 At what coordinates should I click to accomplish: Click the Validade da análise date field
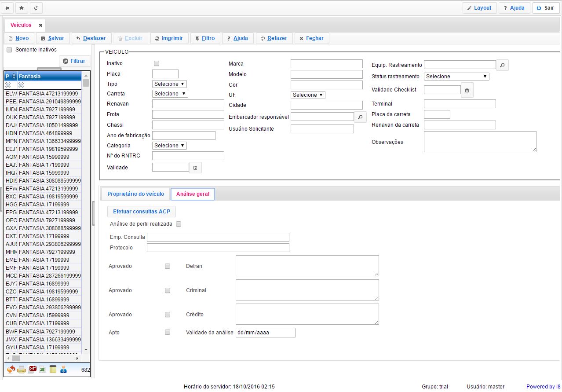point(266,333)
